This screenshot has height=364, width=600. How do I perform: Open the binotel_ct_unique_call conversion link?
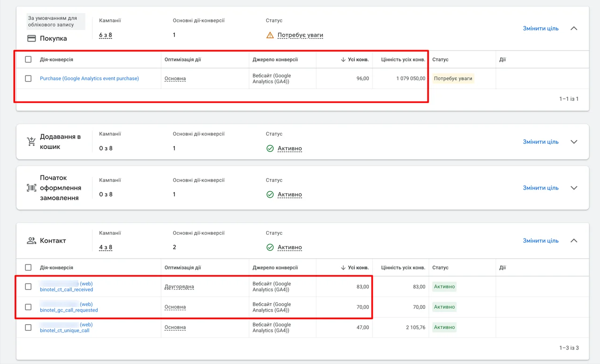pyautogui.click(x=65, y=330)
